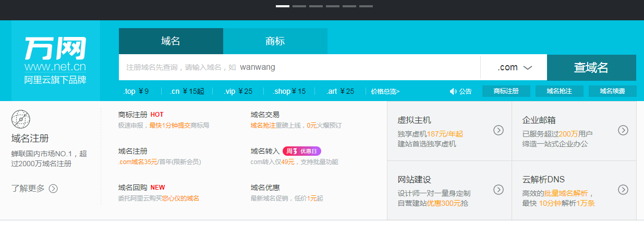
Task: Click the 阿里云旗下品牌 text
Action: [x=55, y=80]
